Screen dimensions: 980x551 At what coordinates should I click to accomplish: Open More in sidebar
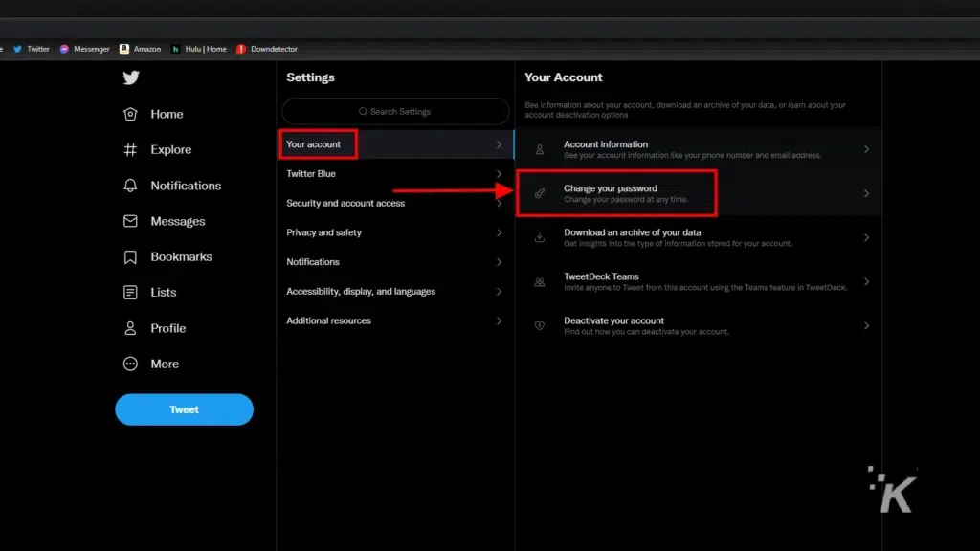click(x=165, y=364)
